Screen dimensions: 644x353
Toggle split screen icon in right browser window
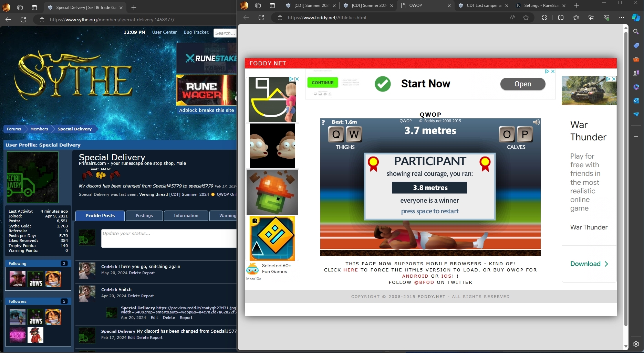pyautogui.click(x=561, y=18)
